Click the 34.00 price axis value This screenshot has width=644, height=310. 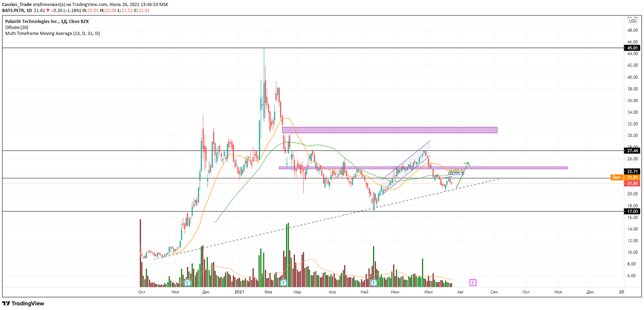pos(632,112)
